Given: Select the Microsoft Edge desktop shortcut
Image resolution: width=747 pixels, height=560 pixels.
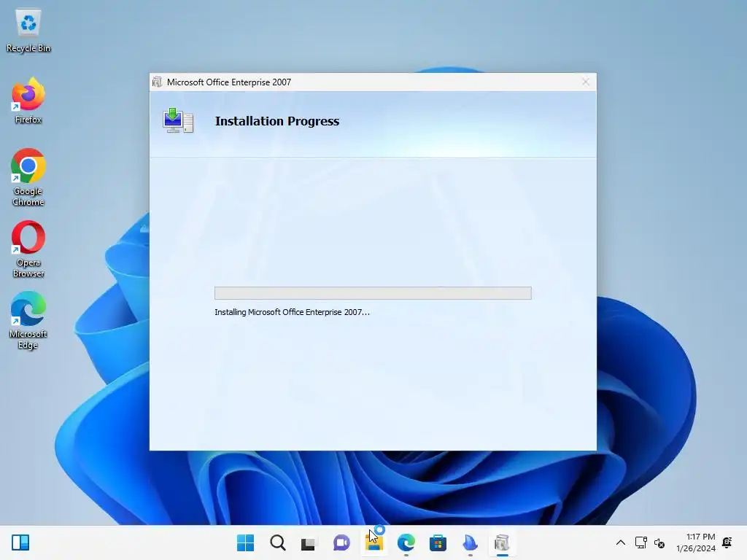Looking at the screenshot, I should 28,321.
